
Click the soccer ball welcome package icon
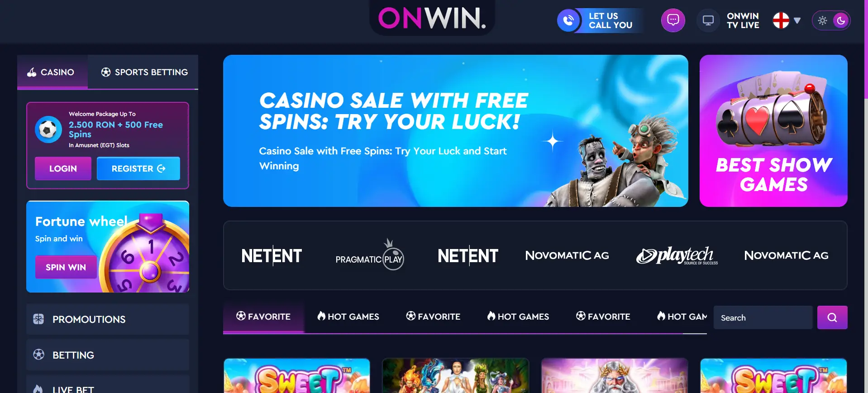point(48,129)
